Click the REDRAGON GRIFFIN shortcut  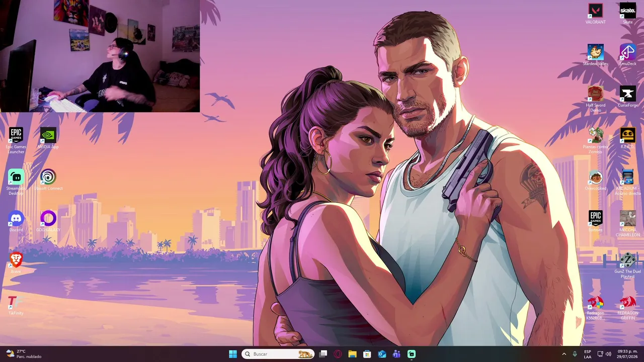pos(627,307)
